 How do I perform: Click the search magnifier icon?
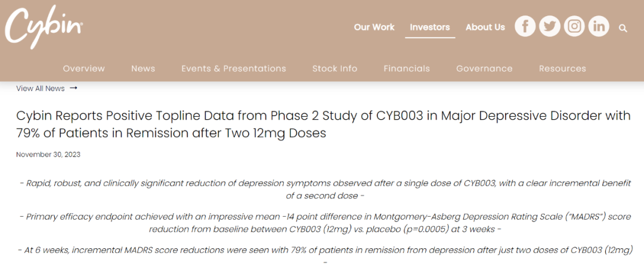(x=623, y=28)
